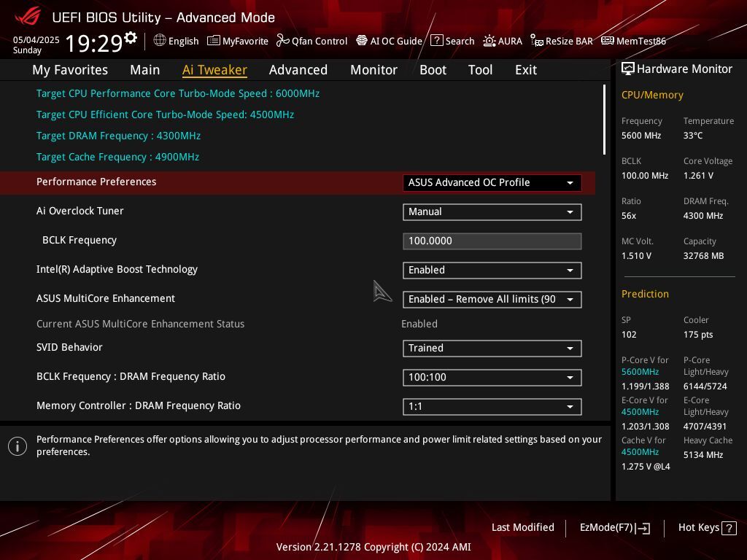
Task: Launch MemTest86 icon
Action: pos(608,41)
